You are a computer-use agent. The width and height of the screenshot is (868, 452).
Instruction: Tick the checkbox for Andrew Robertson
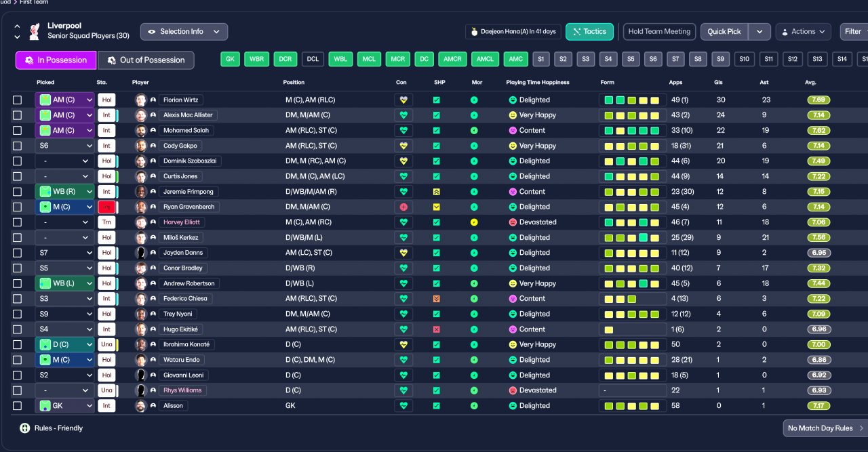[x=17, y=283]
